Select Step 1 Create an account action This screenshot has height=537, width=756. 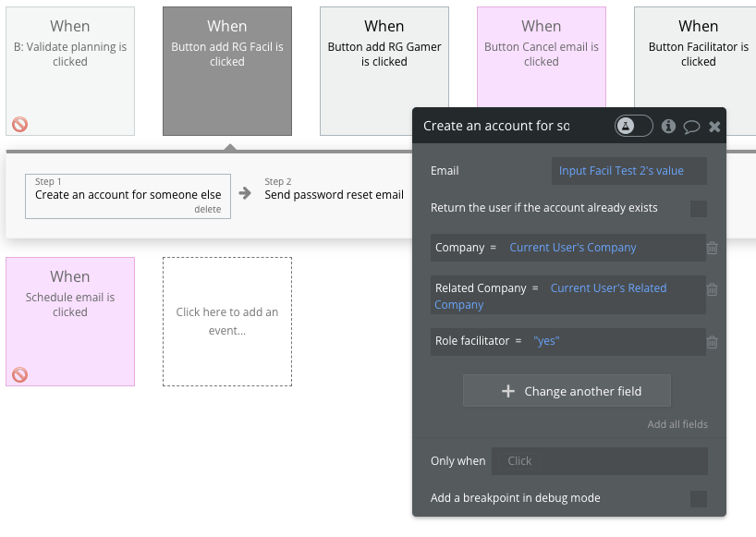point(128,195)
